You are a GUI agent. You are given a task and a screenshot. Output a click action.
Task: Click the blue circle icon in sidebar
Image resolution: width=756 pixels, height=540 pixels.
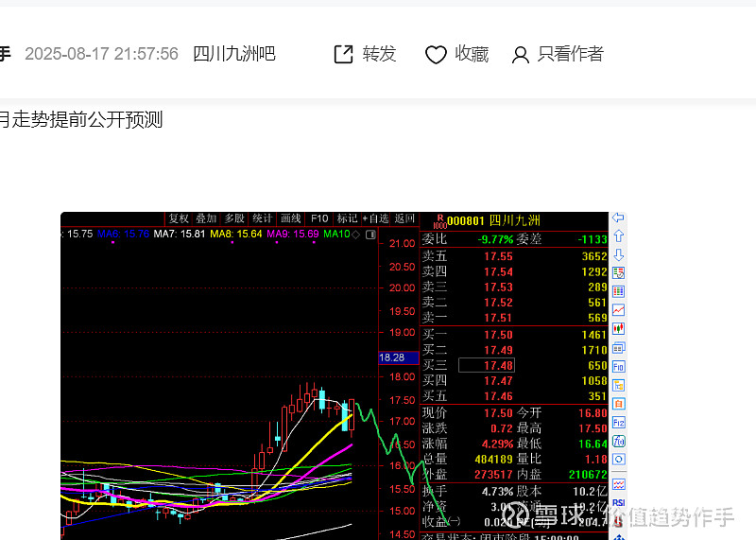pos(619,460)
